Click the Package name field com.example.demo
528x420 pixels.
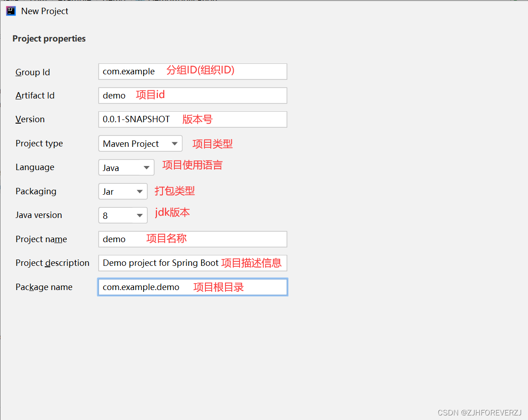tap(193, 287)
